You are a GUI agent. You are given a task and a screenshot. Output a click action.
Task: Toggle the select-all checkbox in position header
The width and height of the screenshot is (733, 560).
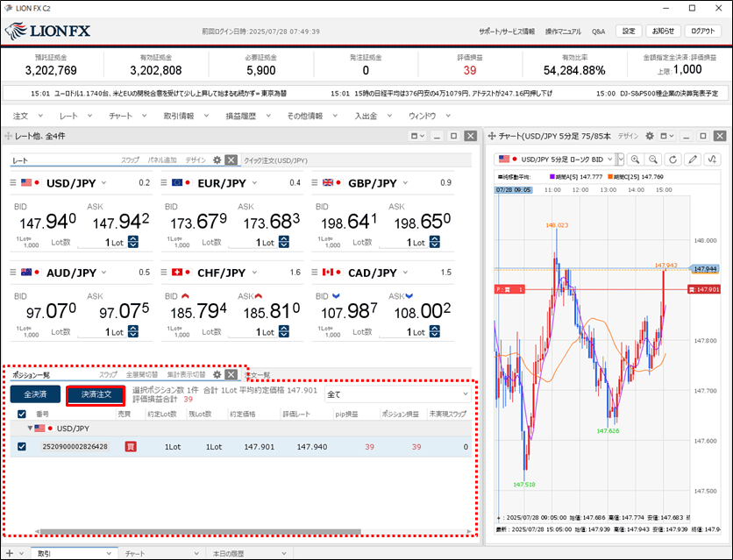21,414
